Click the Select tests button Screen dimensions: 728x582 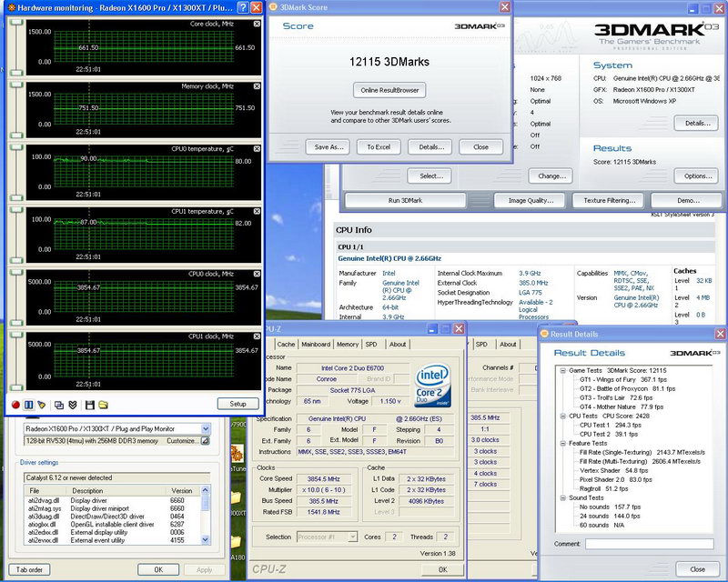click(x=431, y=176)
